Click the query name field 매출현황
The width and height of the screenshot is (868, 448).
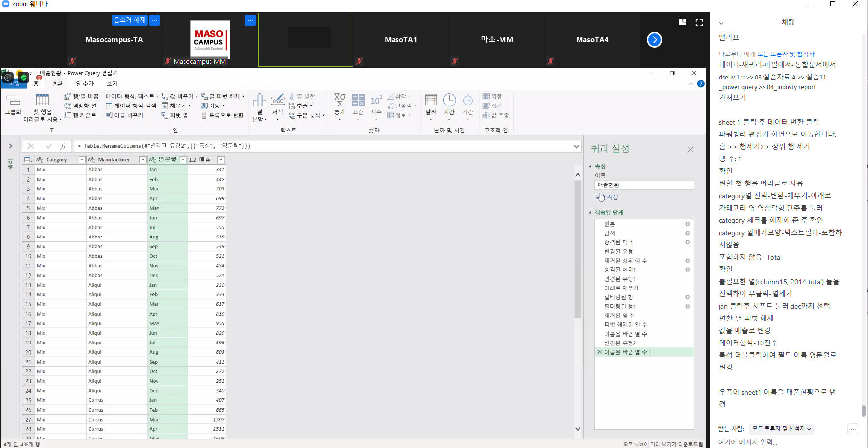(644, 185)
